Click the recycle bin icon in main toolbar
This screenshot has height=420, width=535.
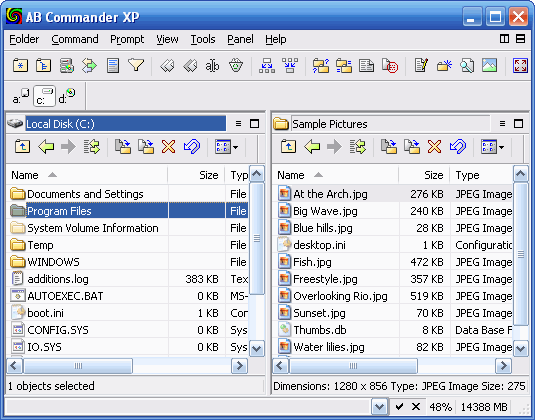[x=236, y=65]
